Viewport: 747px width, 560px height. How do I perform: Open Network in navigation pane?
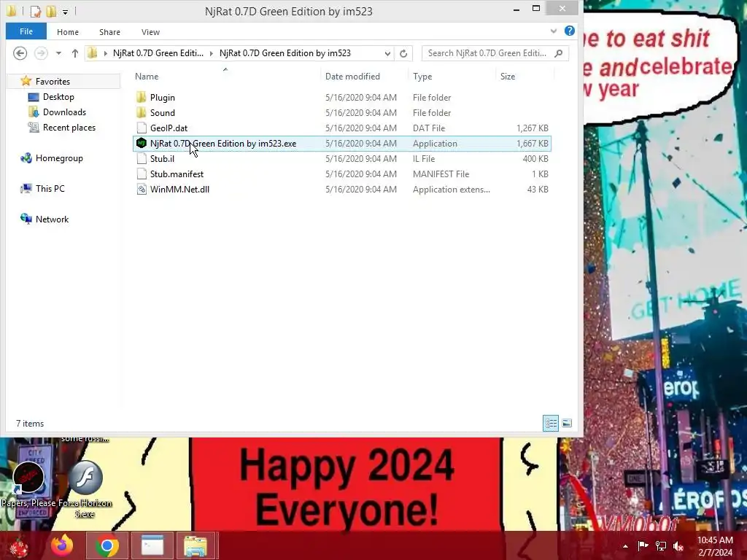pos(52,219)
